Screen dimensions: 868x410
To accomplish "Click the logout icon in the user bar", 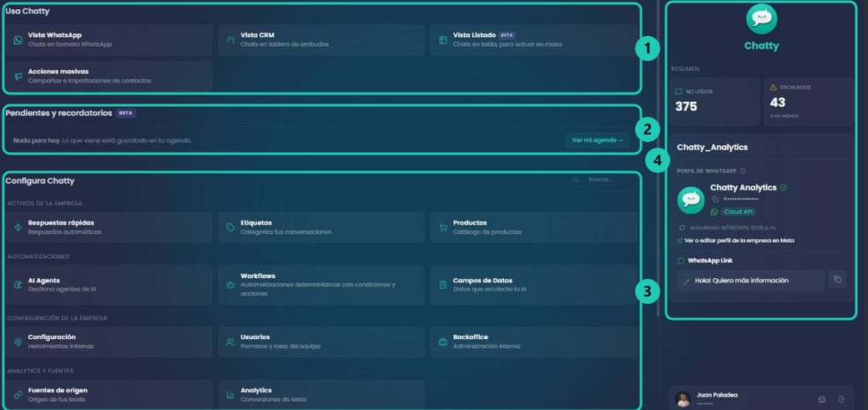I will tap(842, 399).
